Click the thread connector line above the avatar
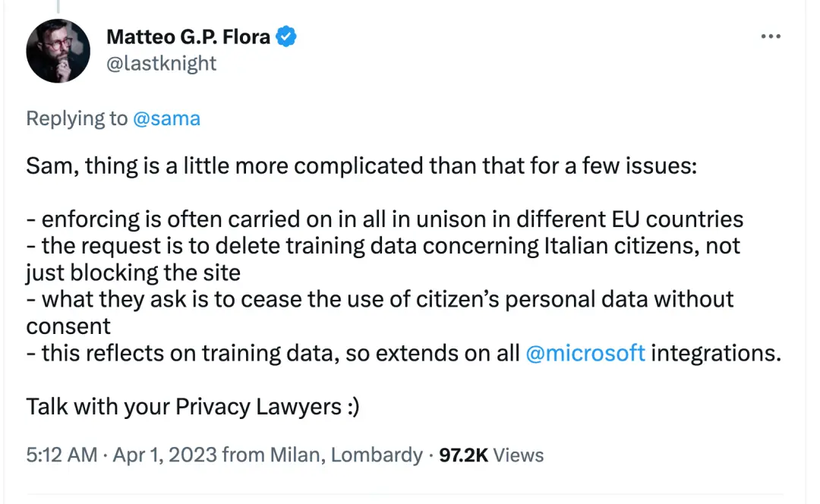Viewport: 820px width, 504px height. [x=58, y=6]
